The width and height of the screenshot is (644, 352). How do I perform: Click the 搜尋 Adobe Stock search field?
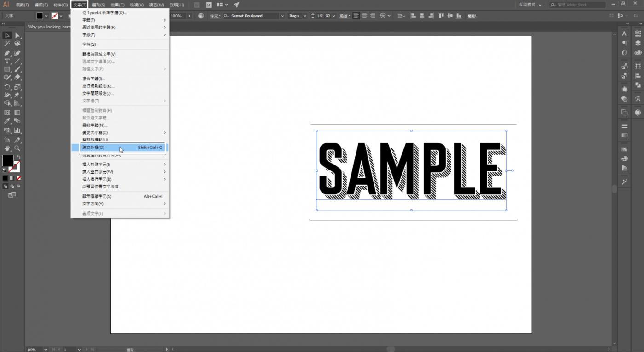coord(577,5)
